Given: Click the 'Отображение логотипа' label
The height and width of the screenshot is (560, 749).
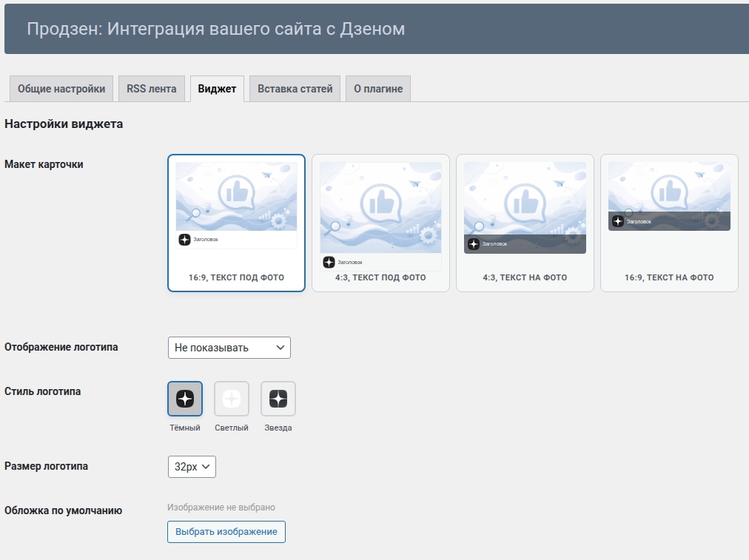Looking at the screenshot, I should point(61,347).
